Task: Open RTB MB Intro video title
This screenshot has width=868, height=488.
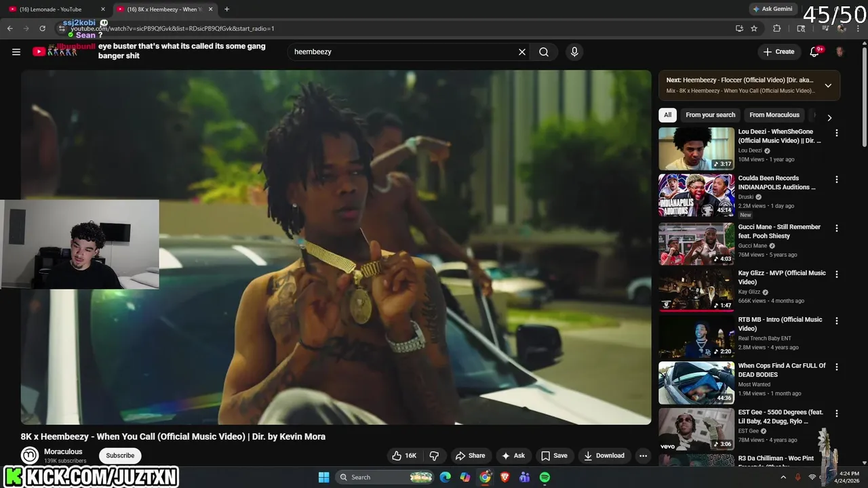Action: (780, 324)
